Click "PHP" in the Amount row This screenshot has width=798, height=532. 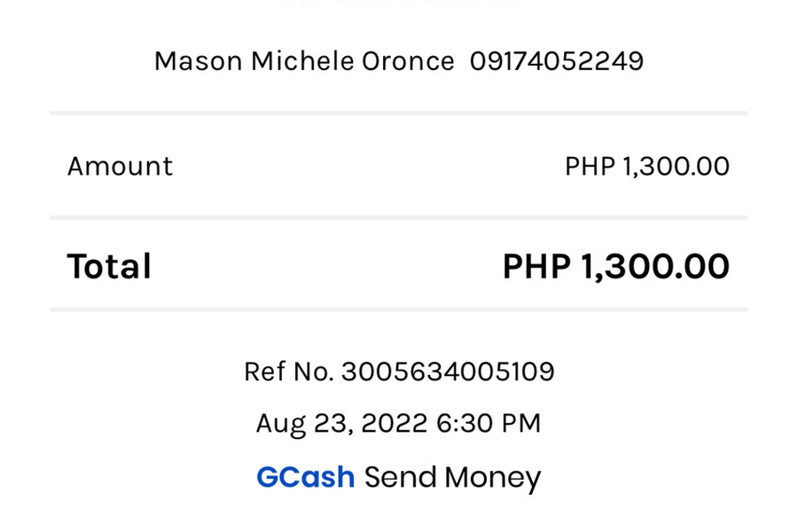coord(590,166)
